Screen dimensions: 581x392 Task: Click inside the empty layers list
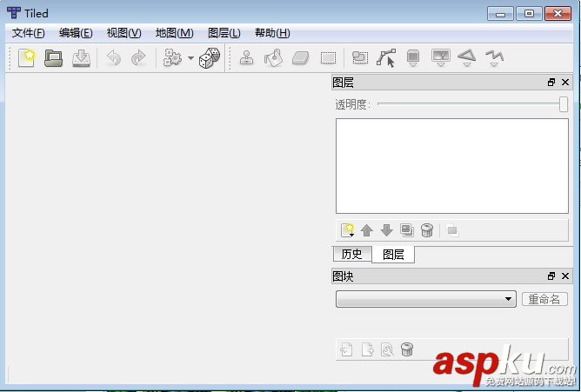452,166
